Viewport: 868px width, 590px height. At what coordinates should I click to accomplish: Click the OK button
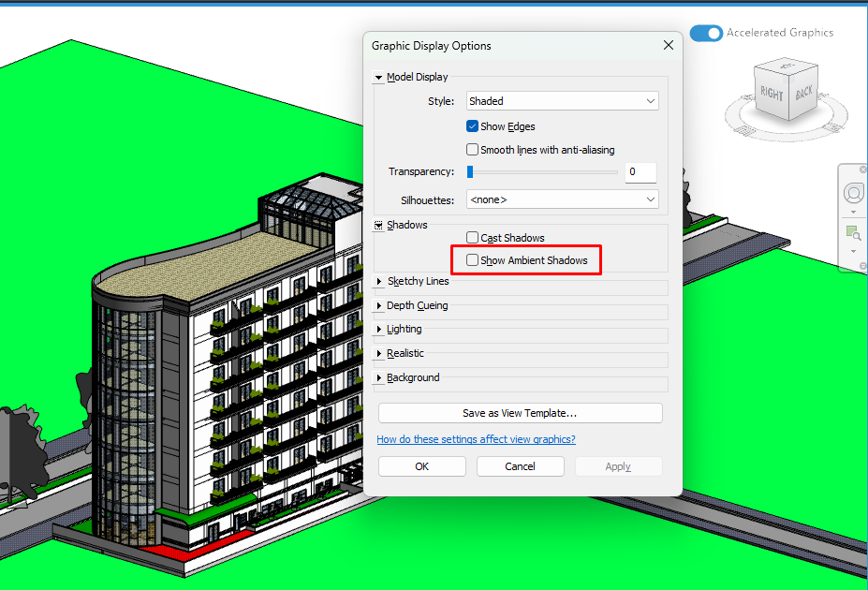click(421, 466)
